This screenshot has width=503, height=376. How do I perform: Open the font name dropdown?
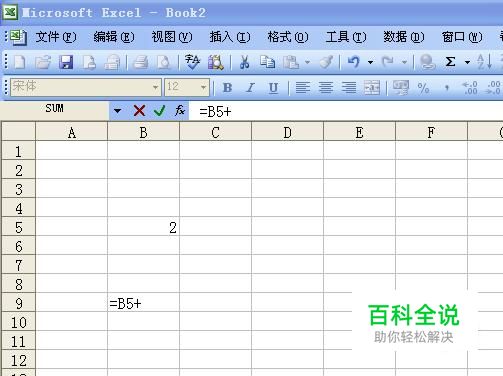click(x=155, y=87)
